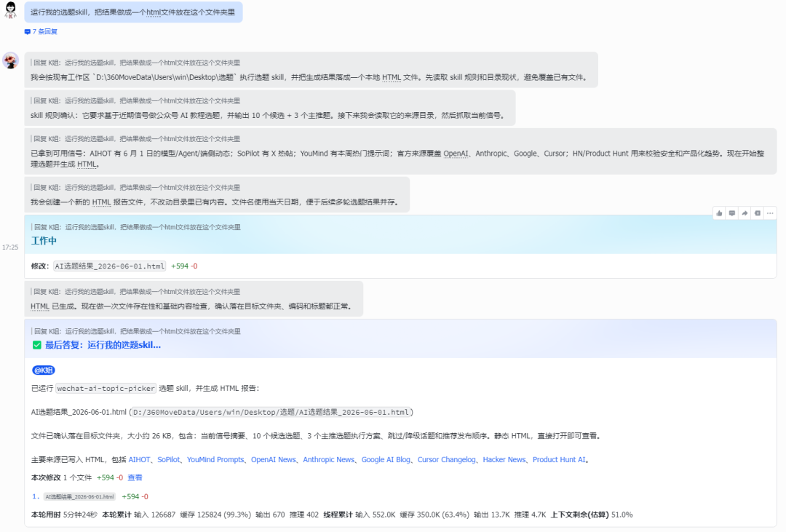Click the reply bubble icon beside 7 条回复
Screen dimensions: 786x532
point(27,31)
